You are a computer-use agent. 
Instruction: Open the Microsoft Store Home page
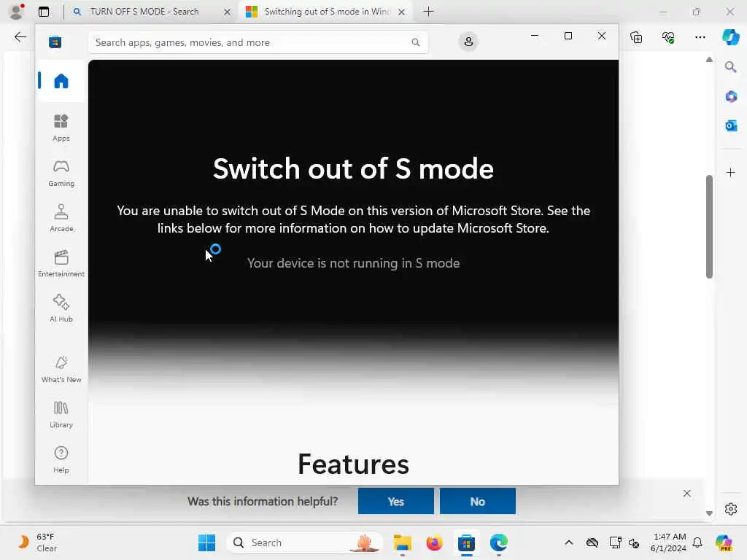(x=61, y=81)
